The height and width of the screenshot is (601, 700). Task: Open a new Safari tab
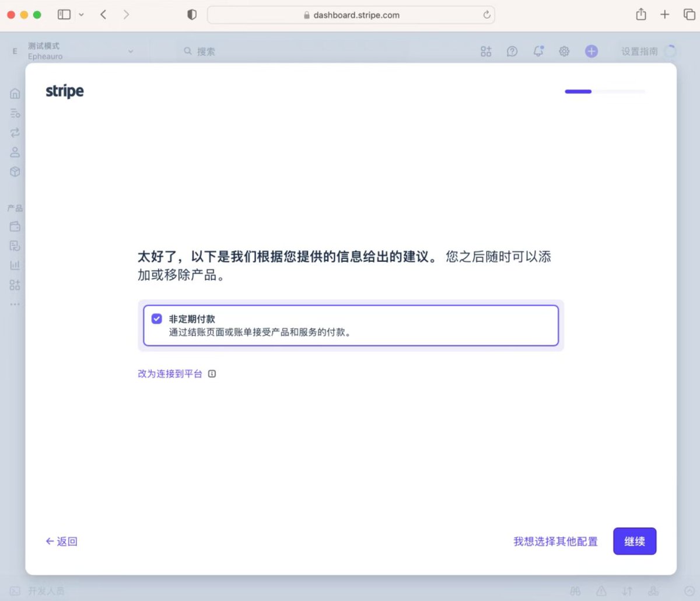[664, 15]
